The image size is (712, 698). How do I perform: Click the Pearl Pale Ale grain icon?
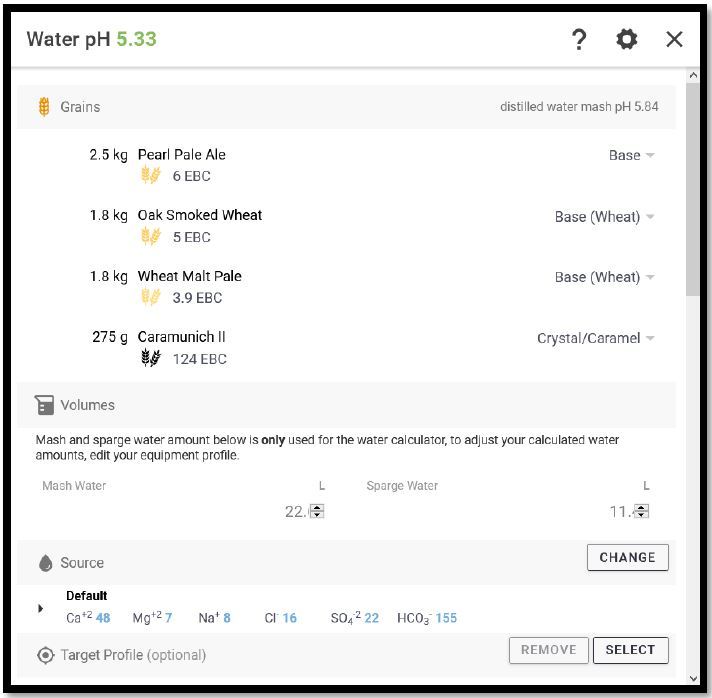(x=151, y=175)
